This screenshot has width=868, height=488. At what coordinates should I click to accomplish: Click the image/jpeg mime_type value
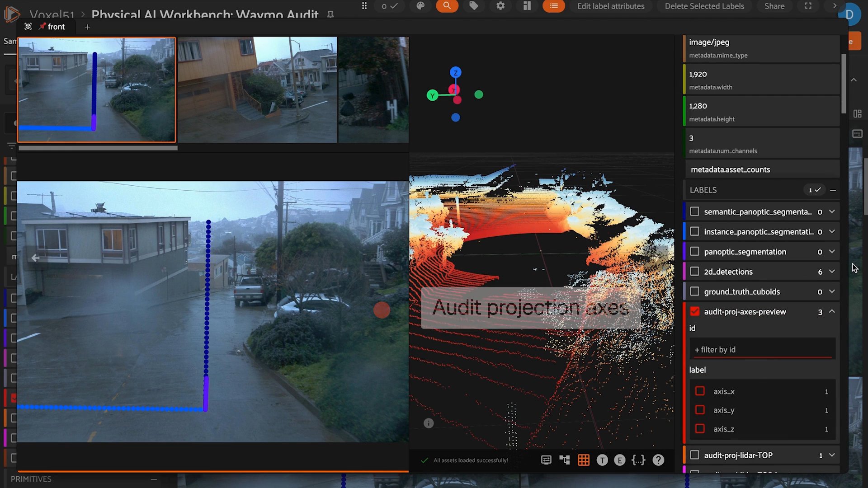click(x=709, y=42)
